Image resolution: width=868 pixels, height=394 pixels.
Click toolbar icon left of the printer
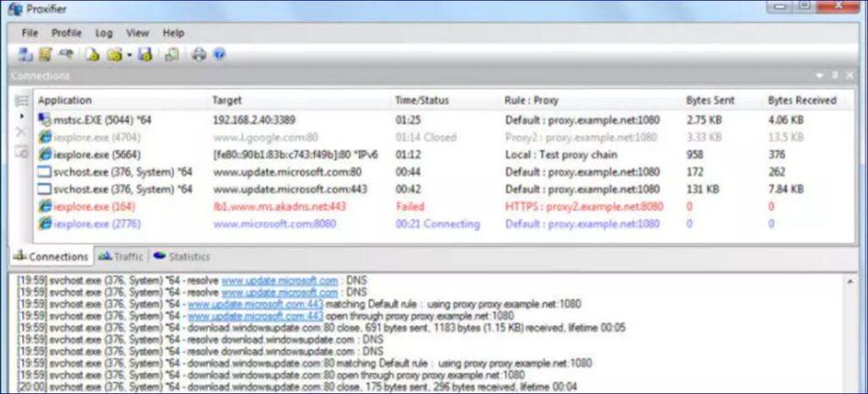coord(171,54)
